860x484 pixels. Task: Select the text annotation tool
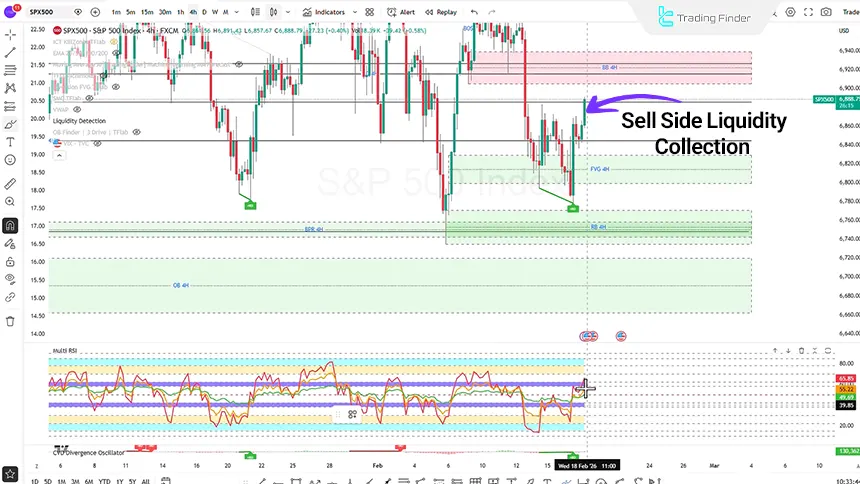10,142
